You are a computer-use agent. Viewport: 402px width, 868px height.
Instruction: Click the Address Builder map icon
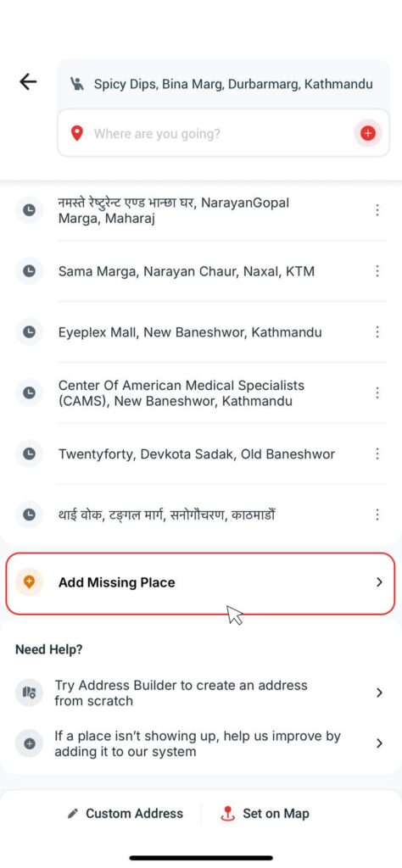(x=29, y=693)
